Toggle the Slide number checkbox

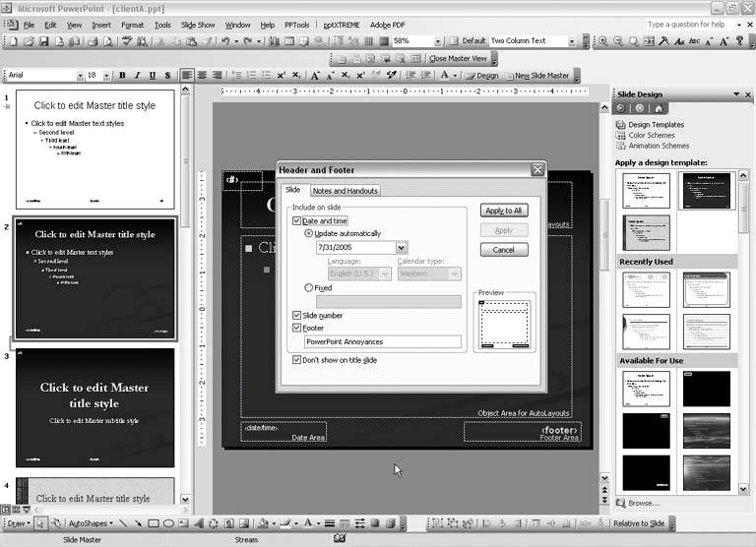pos(297,315)
